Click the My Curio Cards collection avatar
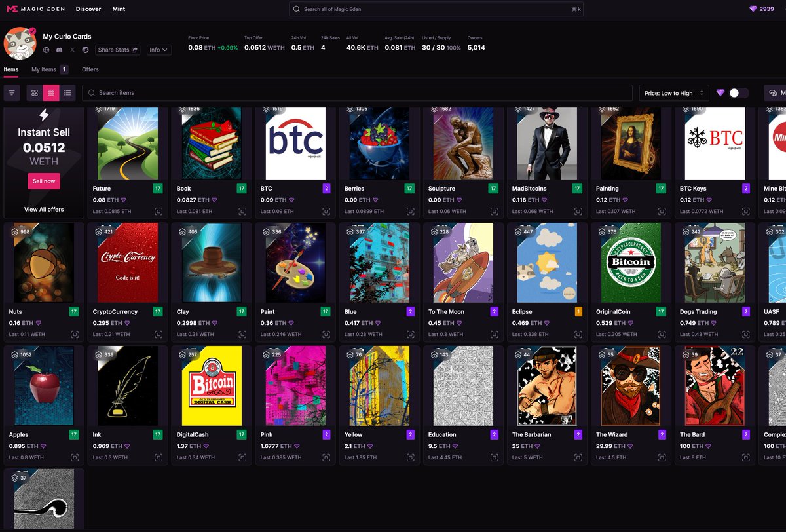Viewport: 786px width, 532px height. pos(20,43)
